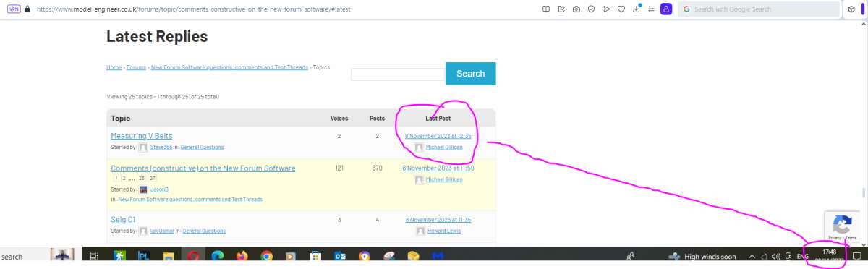The height and width of the screenshot is (269, 868).
Task: Add page to bookmarks heart icon
Action: [621, 9]
